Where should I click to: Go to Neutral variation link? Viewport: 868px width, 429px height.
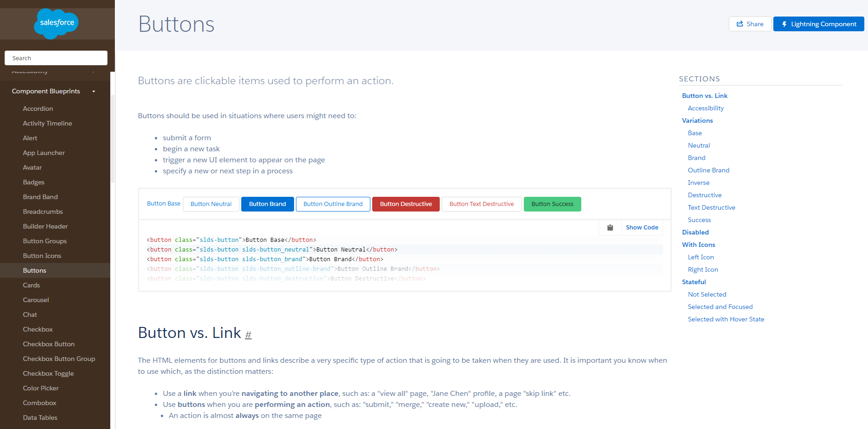(699, 145)
